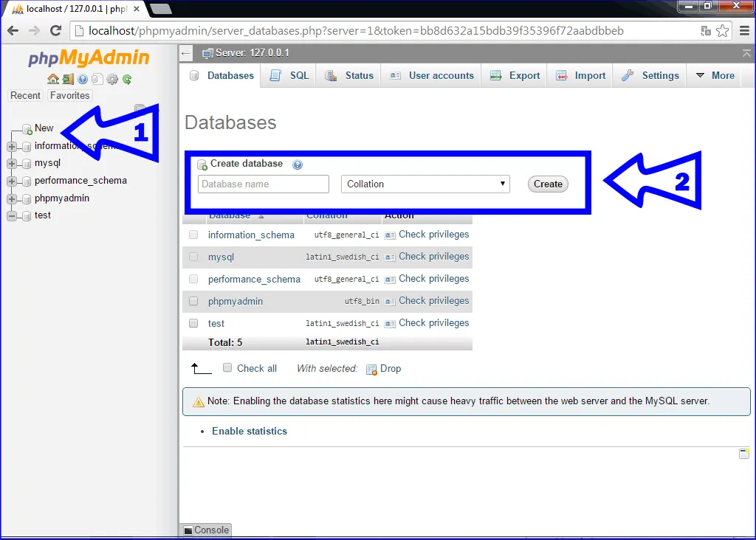Viewport: 756px width, 540px height.
Task: Click the Server: 127.0.0.1 breadcrumb
Action: [252, 53]
